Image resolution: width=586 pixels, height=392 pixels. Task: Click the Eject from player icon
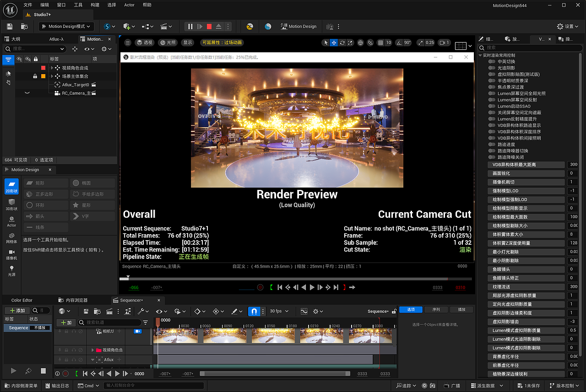tap(219, 27)
